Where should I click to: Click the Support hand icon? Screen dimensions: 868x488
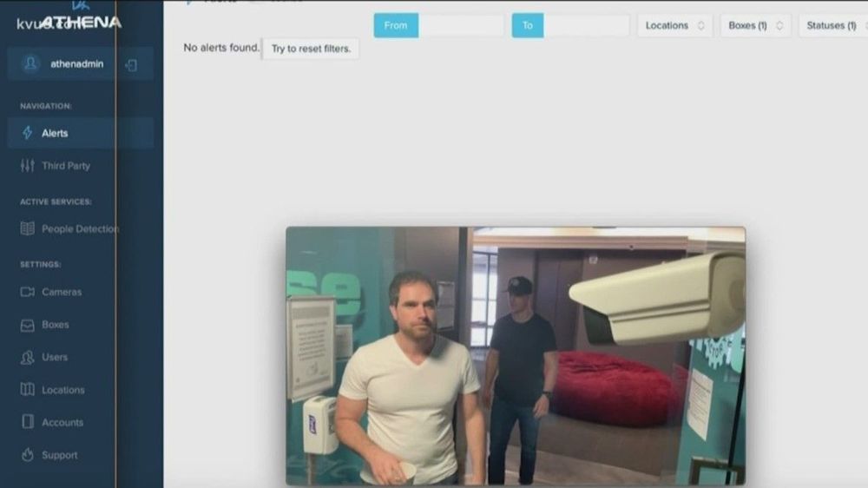(27, 455)
